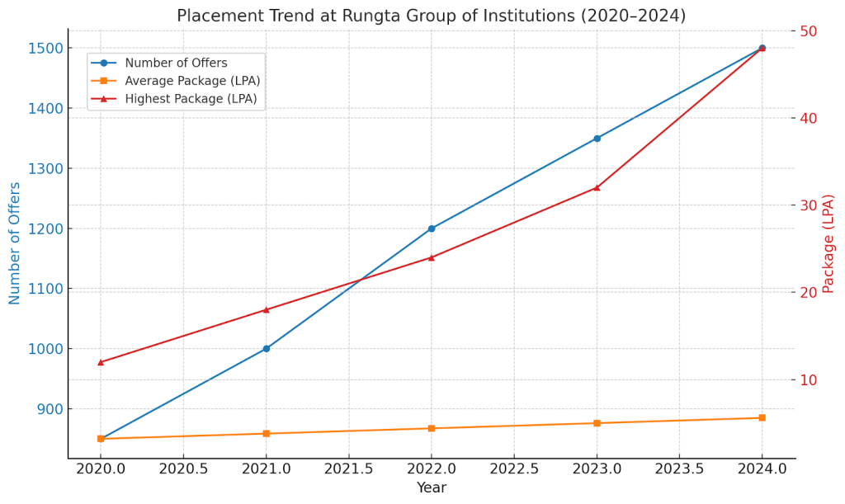Select the red triangle data point at 2023
Screen dimensions: 845x504
pos(597,188)
